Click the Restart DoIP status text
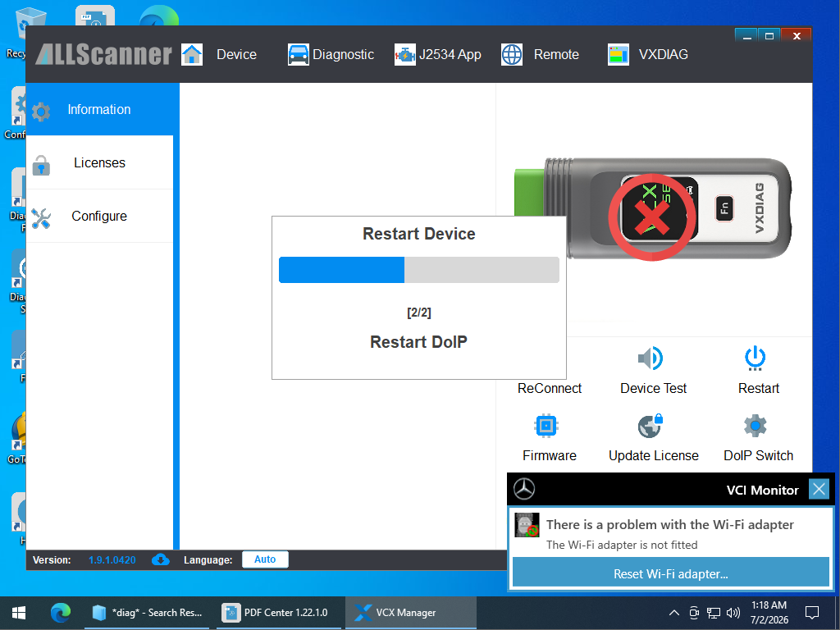This screenshot has width=840, height=630. (x=418, y=342)
